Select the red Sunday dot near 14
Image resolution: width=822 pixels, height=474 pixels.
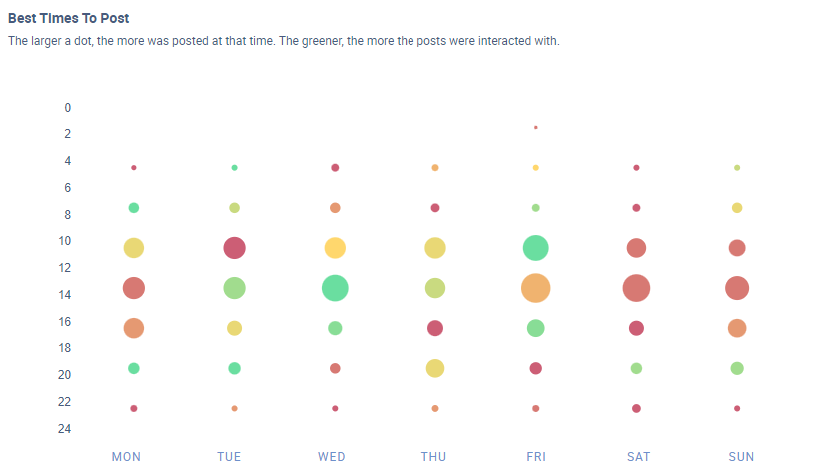(x=737, y=288)
